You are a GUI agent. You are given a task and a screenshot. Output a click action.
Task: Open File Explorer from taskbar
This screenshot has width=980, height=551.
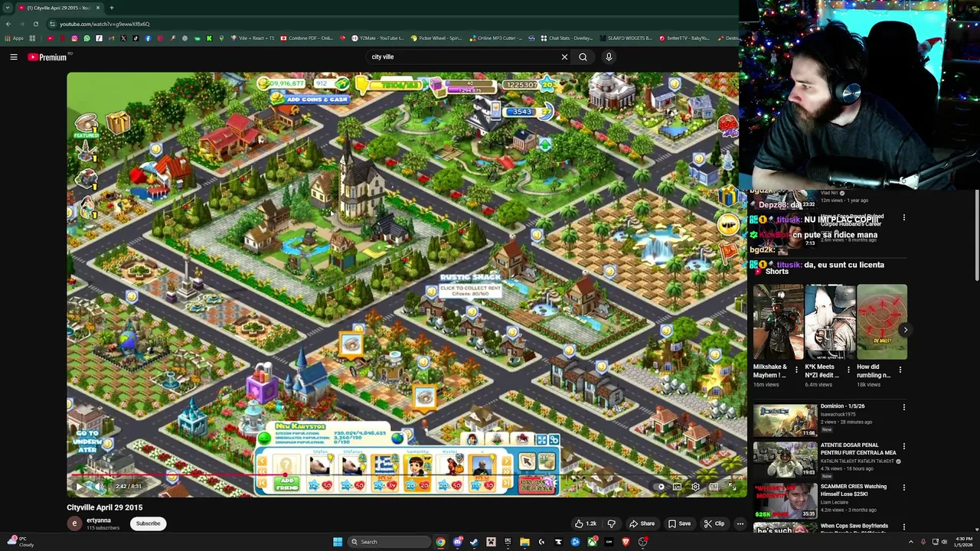[x=524, y=542]
